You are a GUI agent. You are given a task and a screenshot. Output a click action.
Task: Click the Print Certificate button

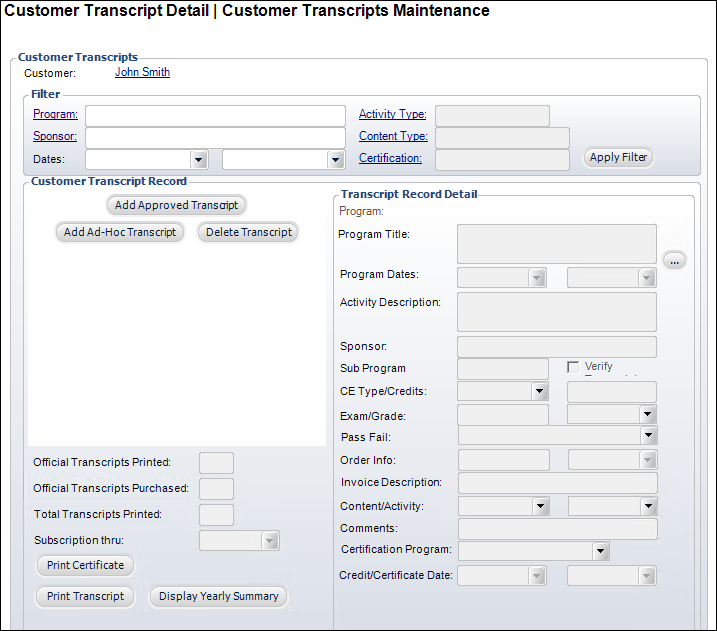(x=86, y=565)
